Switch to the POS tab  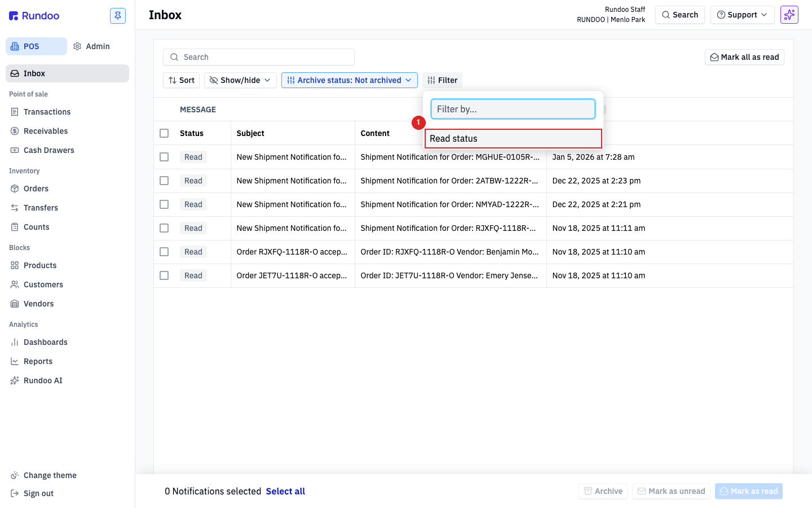(36, 46)
